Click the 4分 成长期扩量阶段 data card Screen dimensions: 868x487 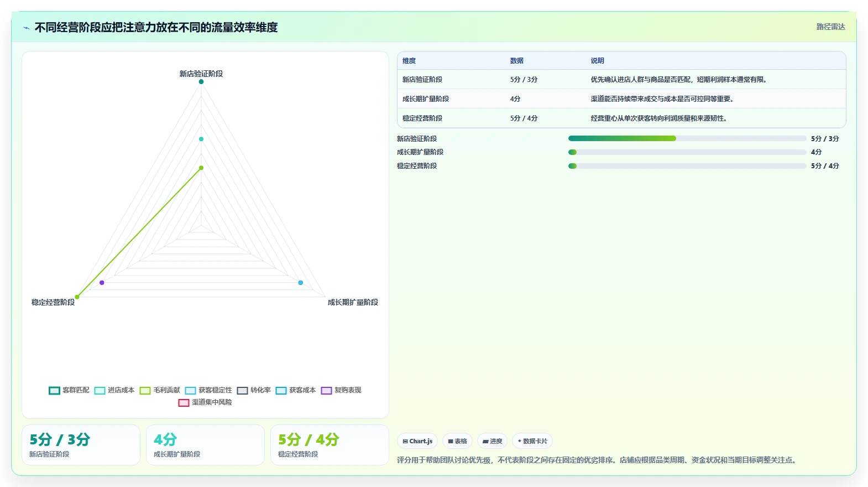[205, 445]
